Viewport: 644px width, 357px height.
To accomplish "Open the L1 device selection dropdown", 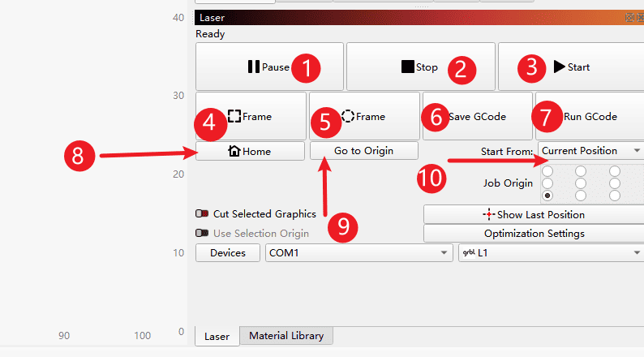I will click(x=551, y=253).
